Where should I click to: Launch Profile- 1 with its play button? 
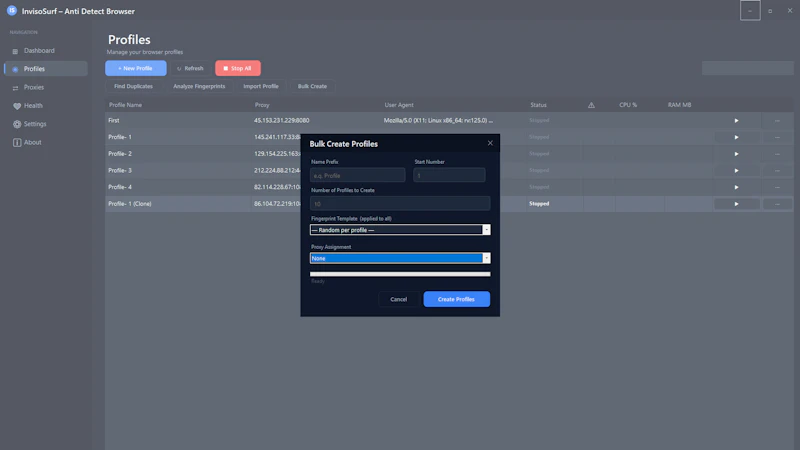[x=736, y=137]
